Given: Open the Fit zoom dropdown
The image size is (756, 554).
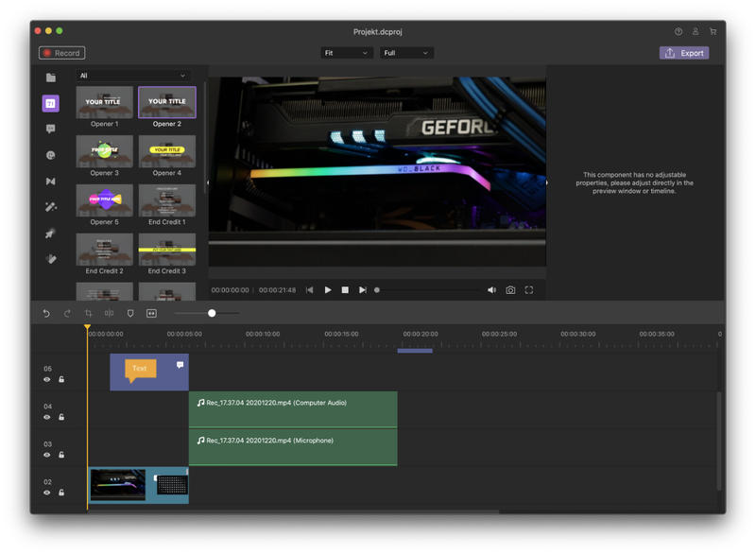Looking at the screenshot, I should click(x=347, y=53).
